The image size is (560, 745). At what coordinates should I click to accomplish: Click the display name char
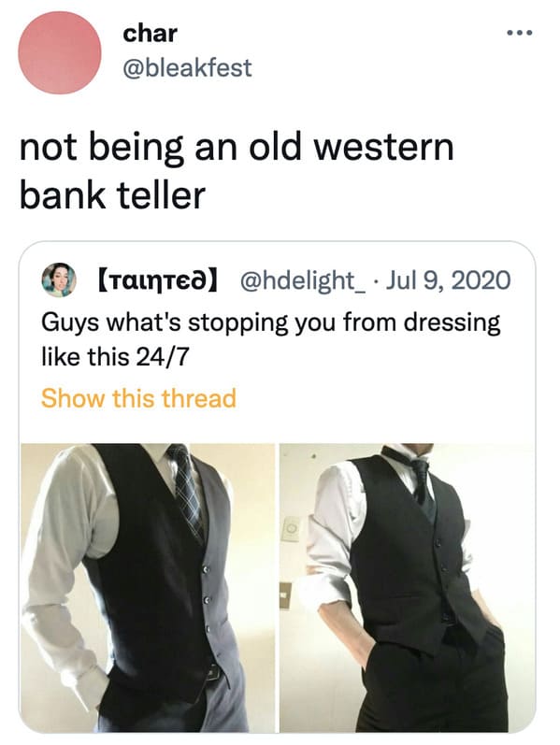click(x=150, y=34)
